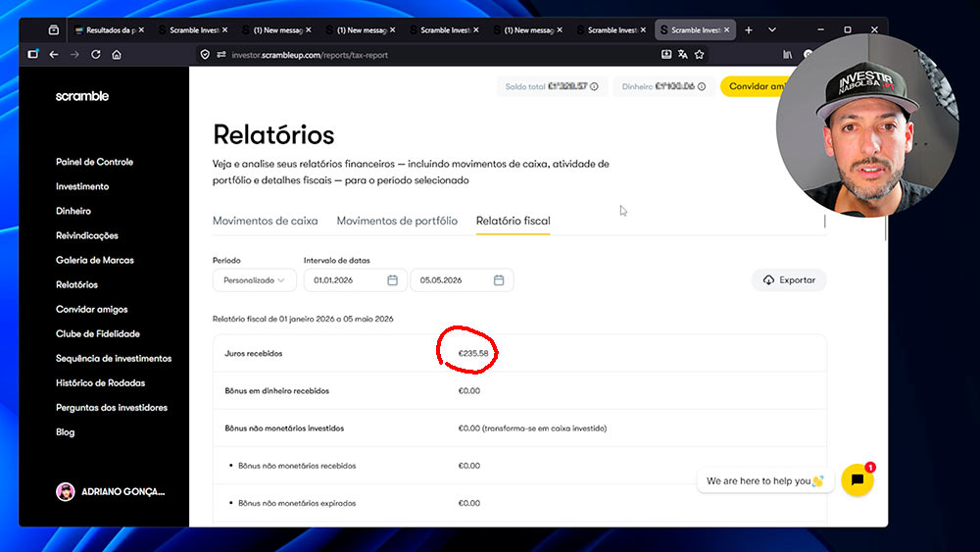Image resolution: width=980 pixels, height=552 pixels.
Task: Click the user avatar in the sidebar
Action: [x=65, y=492]
